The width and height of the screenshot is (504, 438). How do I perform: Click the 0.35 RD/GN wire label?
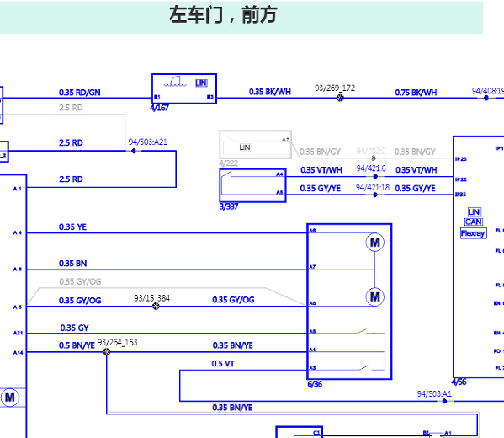pyautogui.click(x=79, y=93)
